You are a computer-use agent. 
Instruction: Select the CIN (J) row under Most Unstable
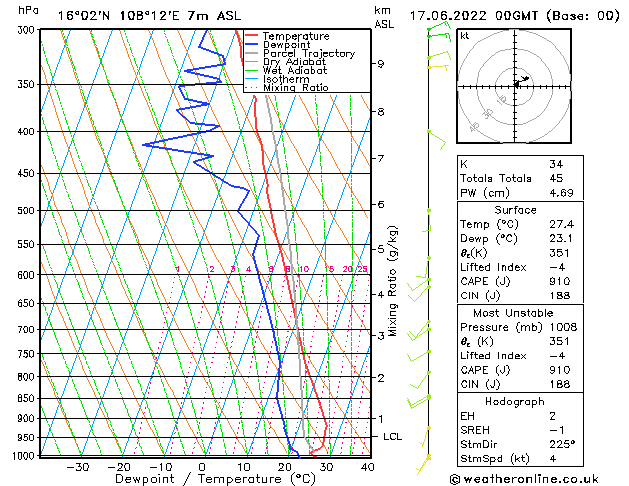[520, 385]
